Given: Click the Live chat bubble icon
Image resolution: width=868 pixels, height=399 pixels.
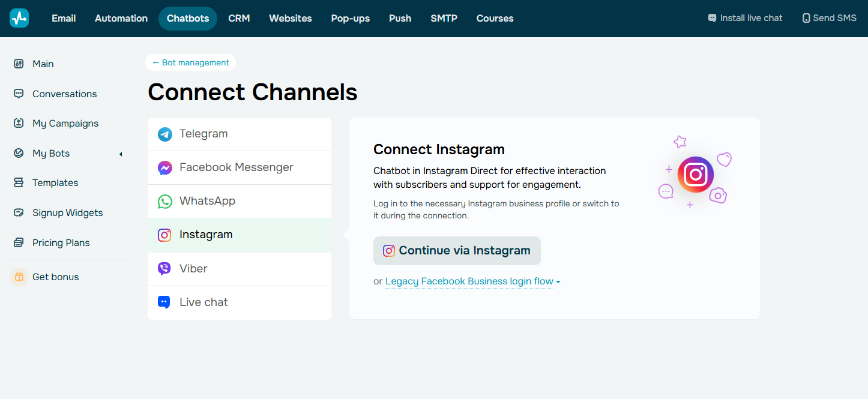Looking at the screenshot, I should (x=164, y=302).
